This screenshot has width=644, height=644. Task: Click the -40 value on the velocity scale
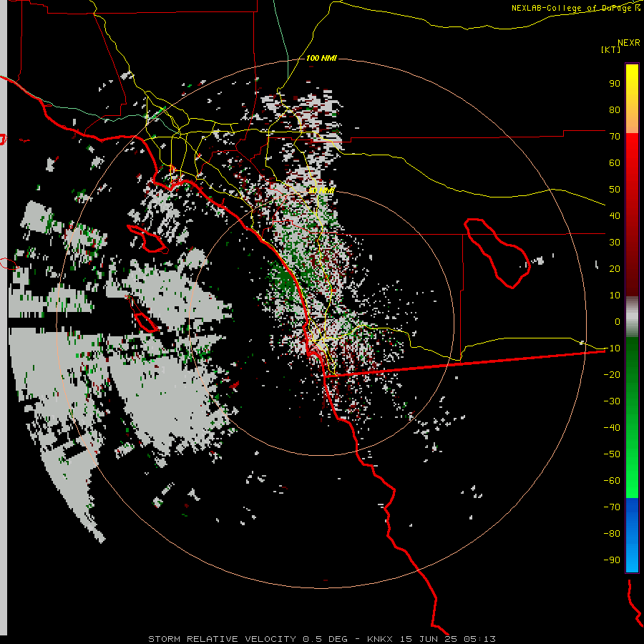coord(612,428)
